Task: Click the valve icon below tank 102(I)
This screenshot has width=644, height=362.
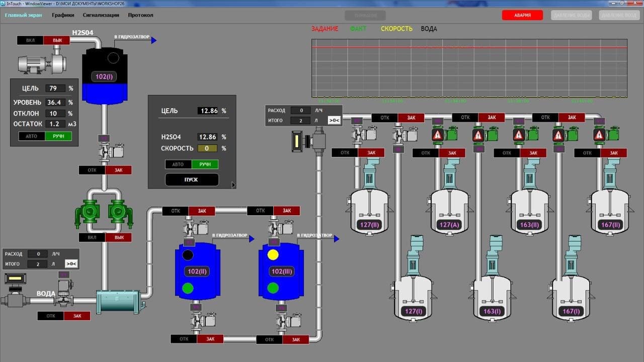Action: (104, 151)
